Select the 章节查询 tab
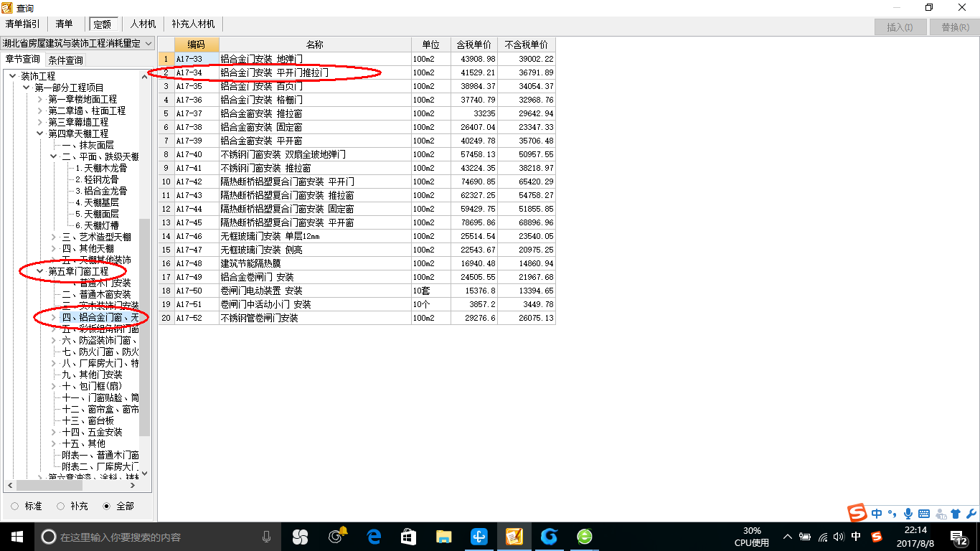This screenshot has height=551, width=980. (x=23, y=59)
